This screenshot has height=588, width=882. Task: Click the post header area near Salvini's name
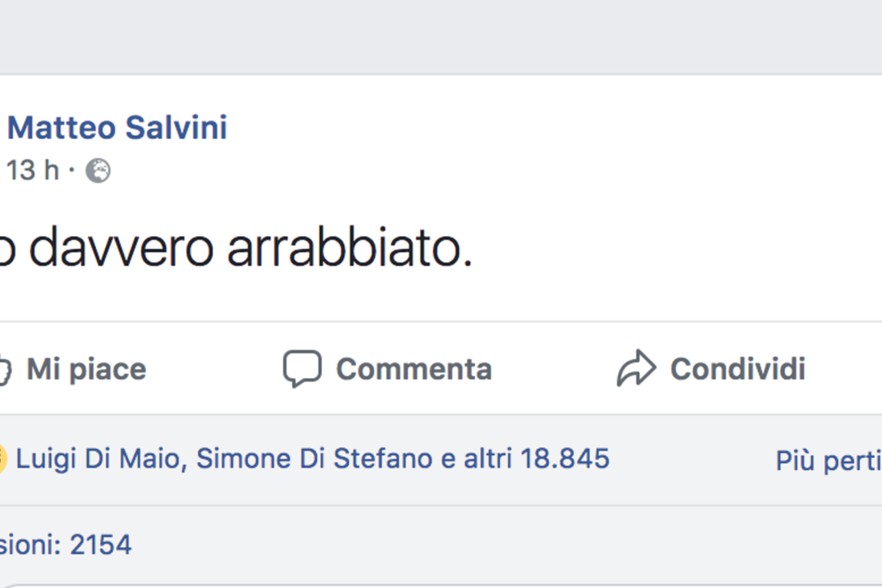118,127
